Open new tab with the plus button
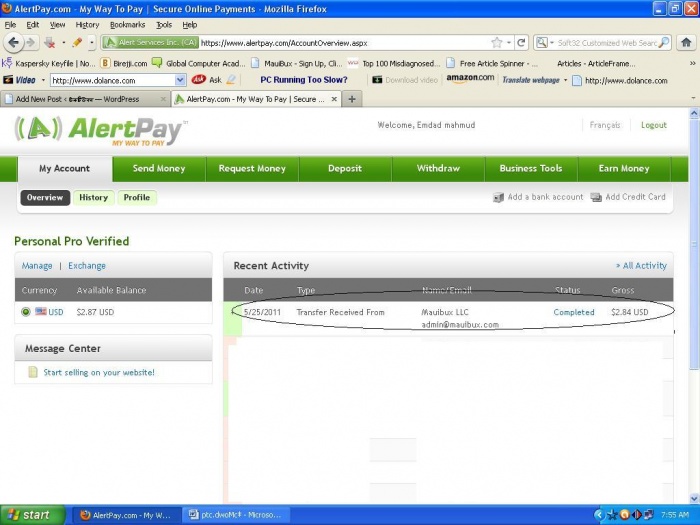Screen dimensions: 700x525 (352, 99)
